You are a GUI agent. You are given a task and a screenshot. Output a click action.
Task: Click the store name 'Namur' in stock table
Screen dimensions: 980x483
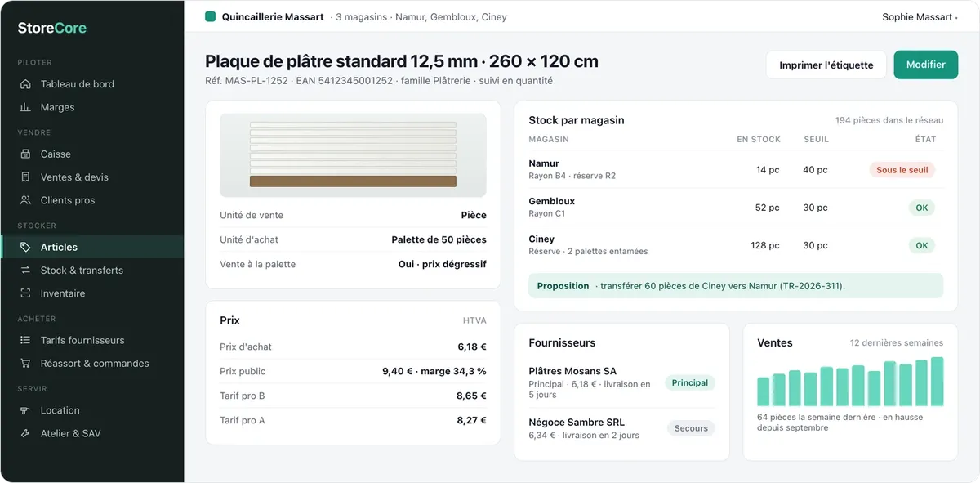tap(544, 163)
